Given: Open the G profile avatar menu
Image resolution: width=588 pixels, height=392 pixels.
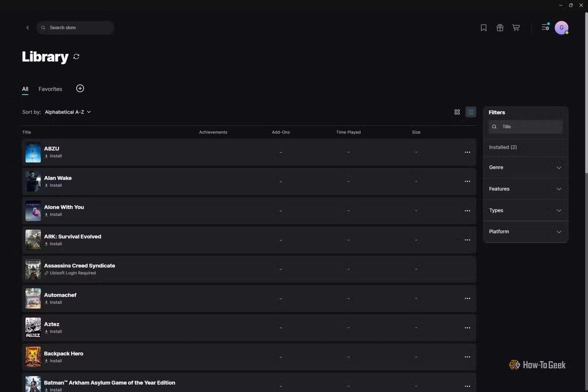Looking at the screenshot, I should click(x=562, y=28).
